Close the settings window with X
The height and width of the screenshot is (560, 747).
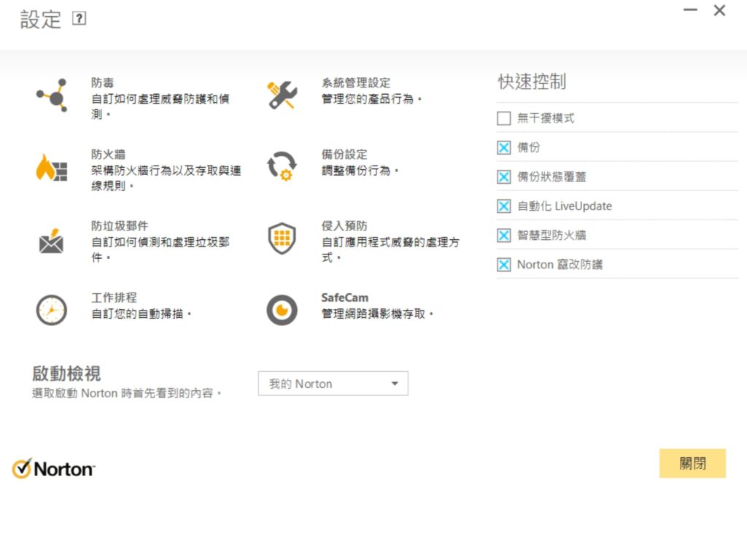click(x=719, y=10)
